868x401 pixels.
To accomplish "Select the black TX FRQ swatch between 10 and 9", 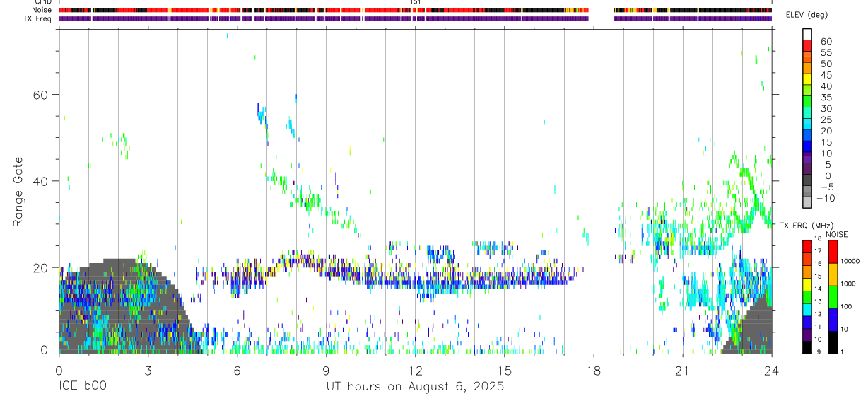I will click(x=807, y=347).
